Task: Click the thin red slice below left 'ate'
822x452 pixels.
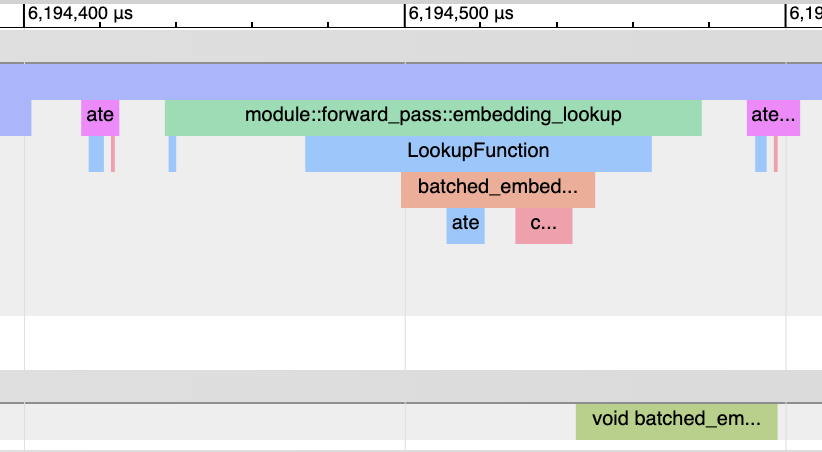Action: [113, 153]
